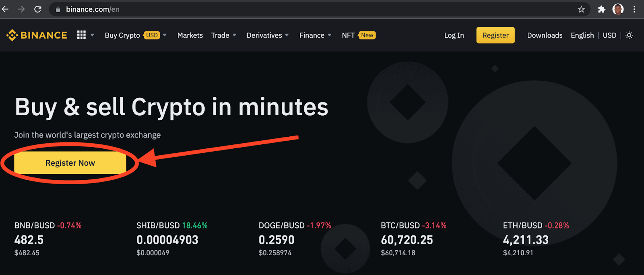Open the NFT section
Screen dimensions: 644x275
pos(348,35)
